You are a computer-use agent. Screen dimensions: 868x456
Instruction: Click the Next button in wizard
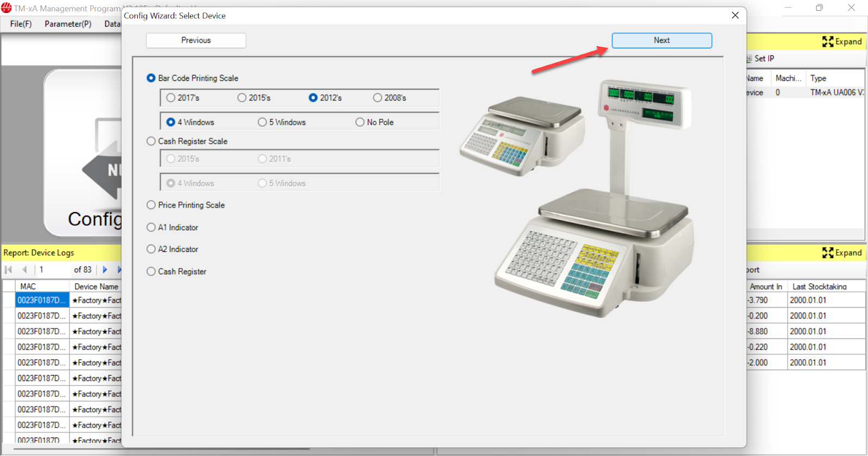coord(661,41)
